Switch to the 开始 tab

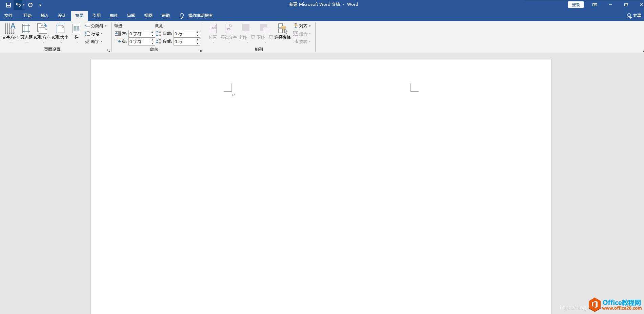click(27, 16)
